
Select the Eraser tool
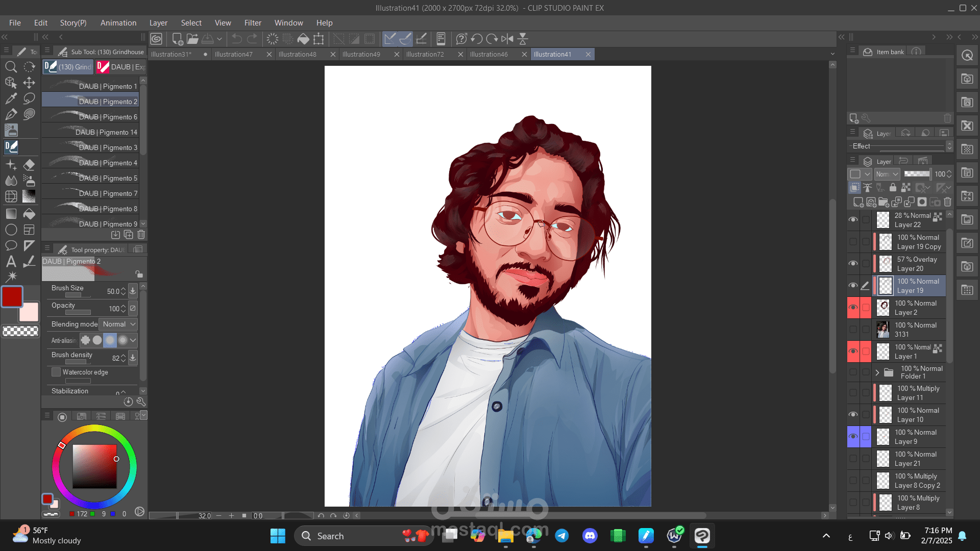[29, 165]
